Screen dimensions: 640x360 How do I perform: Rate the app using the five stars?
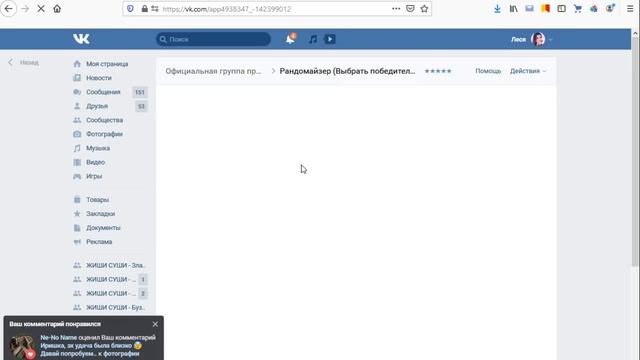click(x=438, y=71)
